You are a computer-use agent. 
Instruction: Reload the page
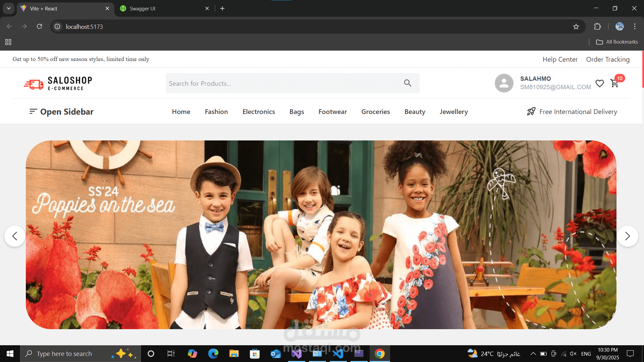pyautogui.click(x=39, y=26)
